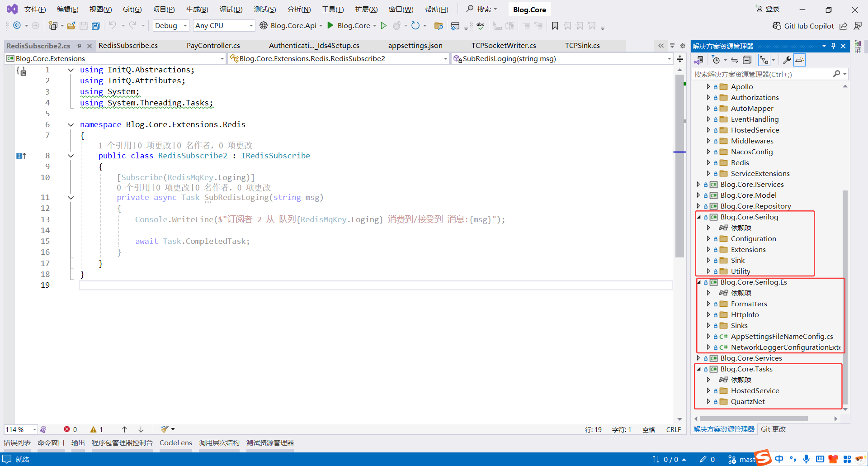Click the warning count indicator showing 1
The height and width of the screenshot is (466, 868).
pos(97,429)
